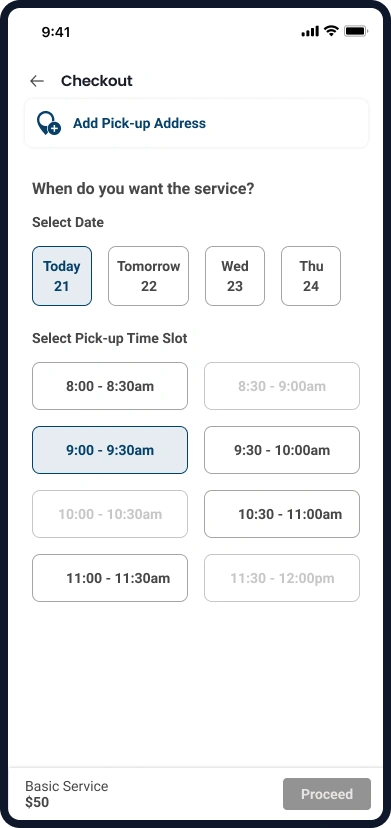The image size is (391, 828).
Task: Select Thu 24 date chip
Action: coord(311,276)
